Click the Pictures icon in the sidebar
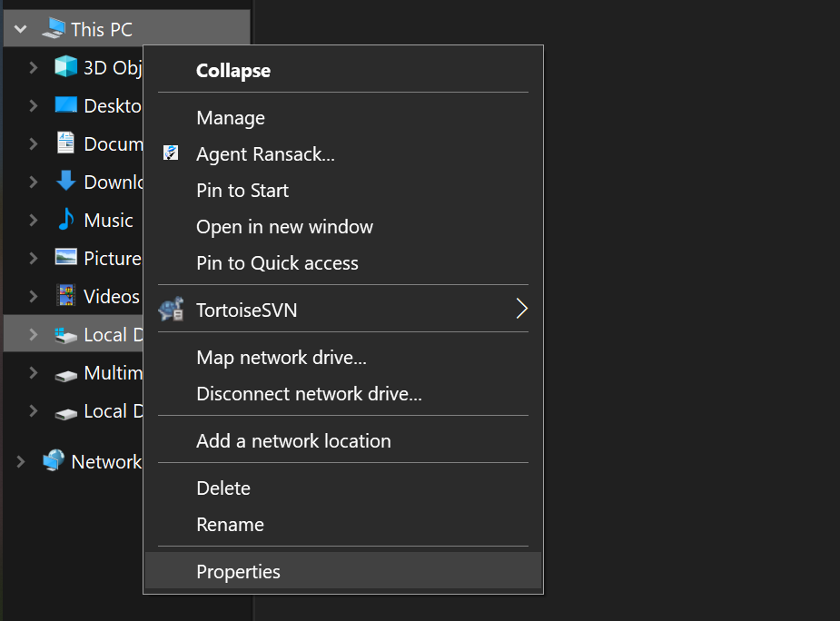Viewport: 840px width, 621px height. pyautogui.click(x=64, y=258)
